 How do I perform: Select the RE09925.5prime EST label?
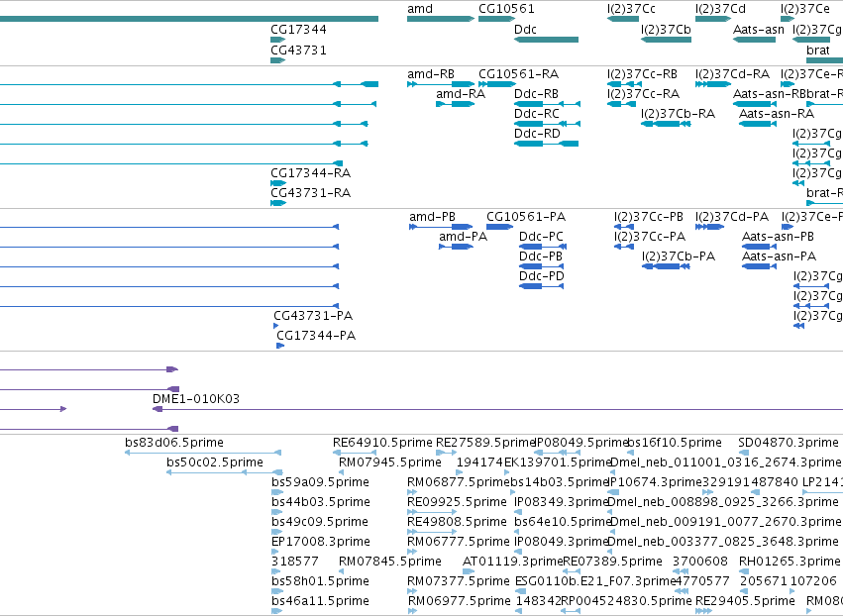(457, 502)
